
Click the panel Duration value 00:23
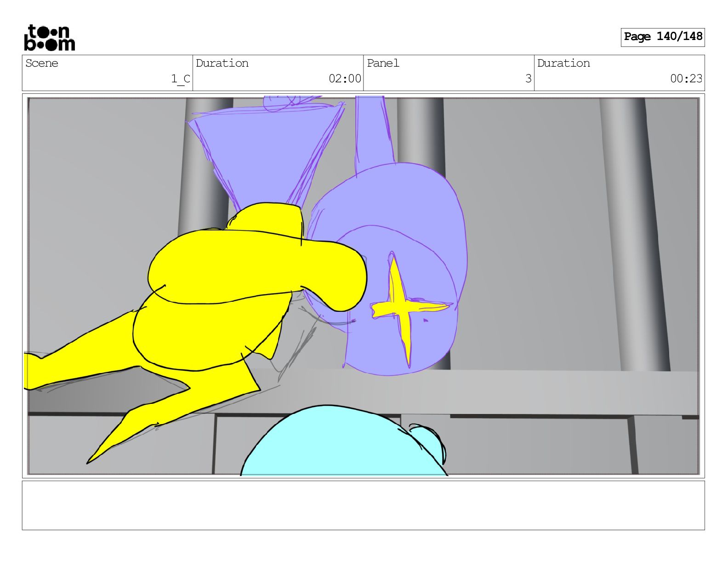click(x=686, y=79)
